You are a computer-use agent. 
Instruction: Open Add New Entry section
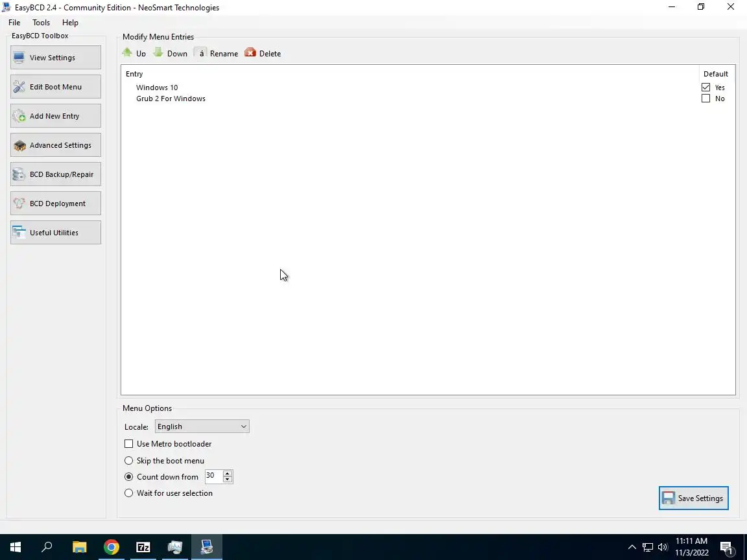tap(55, 116)
